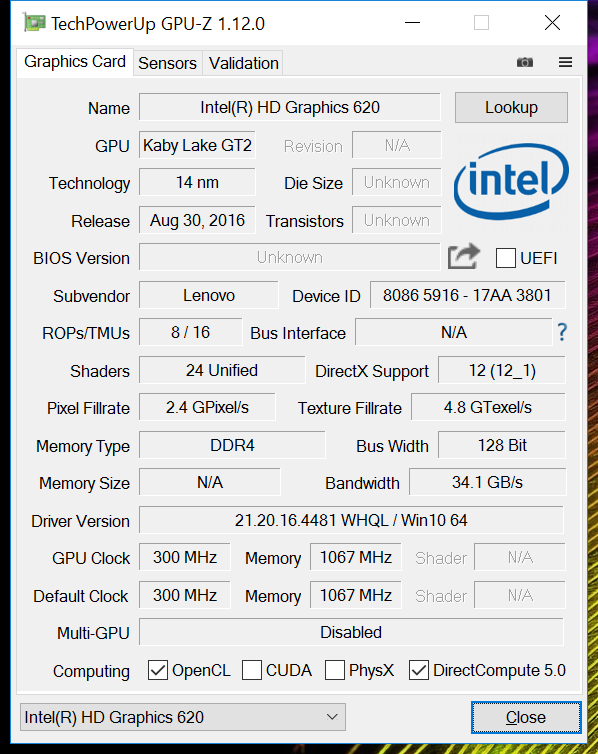Click the ROPs/TMUs field 8 / 16
The image size is (598, 754).
pyautogui.click(x=190, y=332)
